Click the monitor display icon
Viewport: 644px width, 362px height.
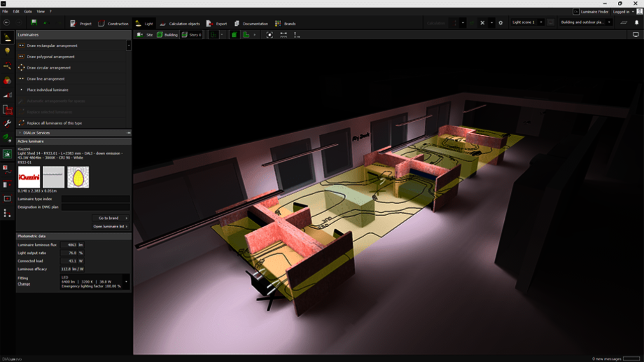(635, 35)
